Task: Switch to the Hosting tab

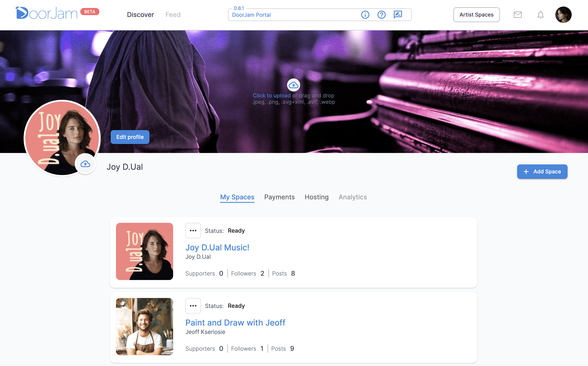Action: pos(316,197)
